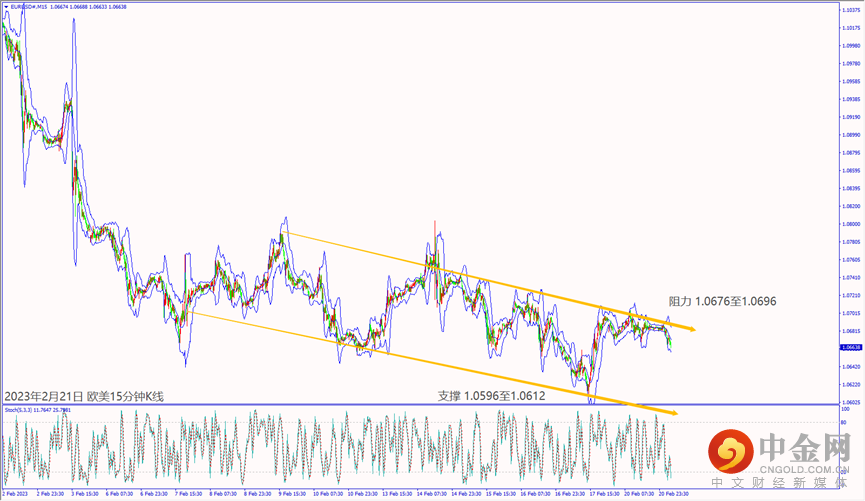
Task: Click the Stoch(5,3,3) indicator label
Action: [20, 409]
